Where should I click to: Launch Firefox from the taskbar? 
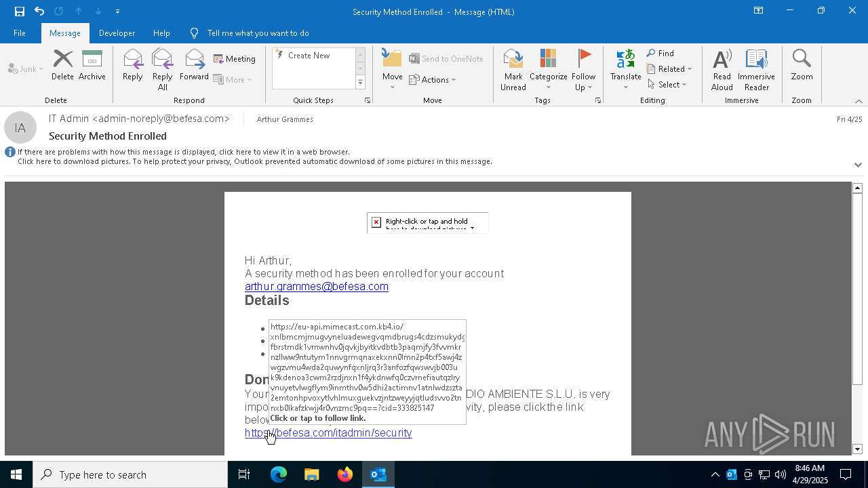(x=345, y=474)
